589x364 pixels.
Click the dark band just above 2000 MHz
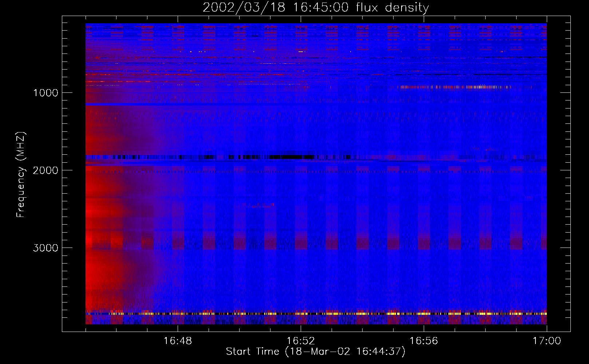316,157
